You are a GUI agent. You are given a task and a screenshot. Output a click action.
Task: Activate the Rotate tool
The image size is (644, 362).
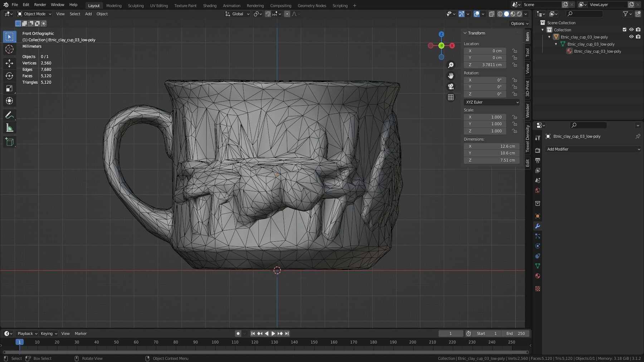tap(9, 76)
